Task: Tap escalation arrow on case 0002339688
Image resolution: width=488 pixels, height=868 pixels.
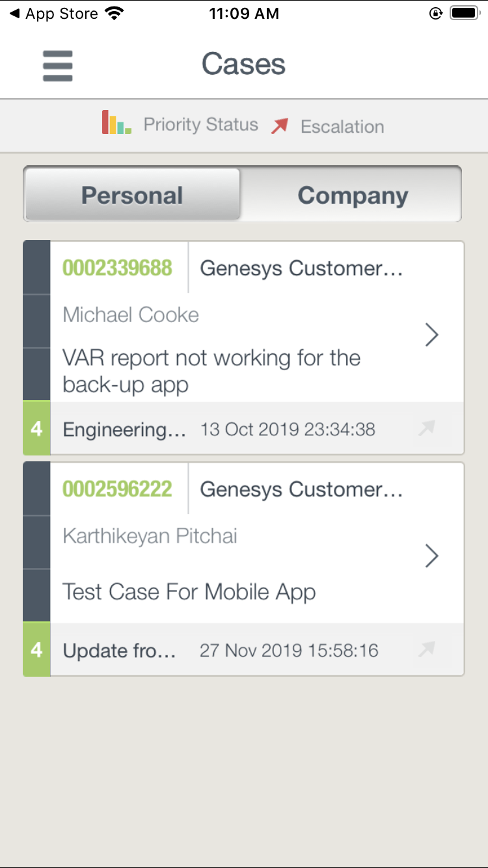Action: [427, 428]
